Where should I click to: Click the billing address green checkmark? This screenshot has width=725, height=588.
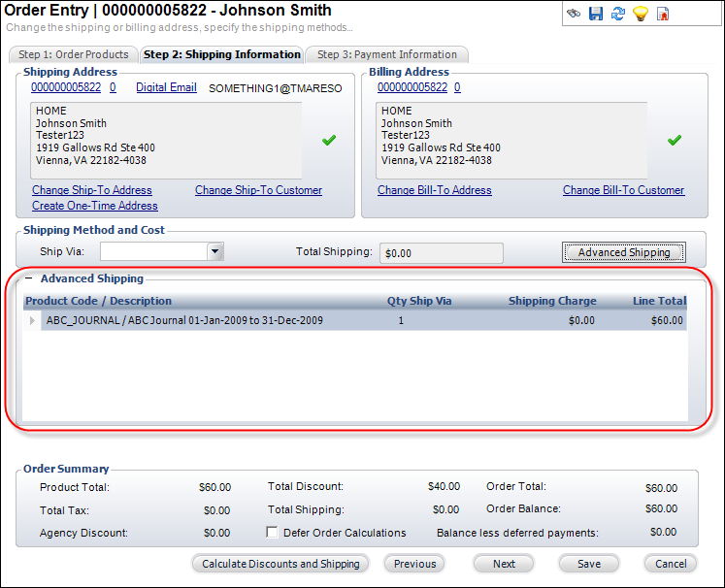675,141
